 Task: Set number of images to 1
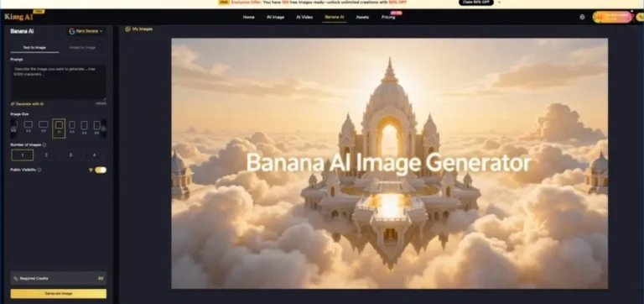click(22, 155)
